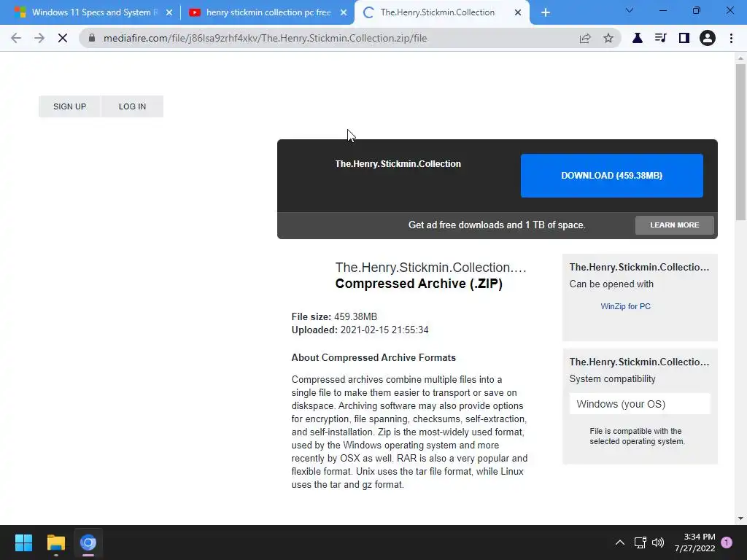Open the notification badge icon
The image size is (747, 560).
pyautogui.click(x=727, y=542)
